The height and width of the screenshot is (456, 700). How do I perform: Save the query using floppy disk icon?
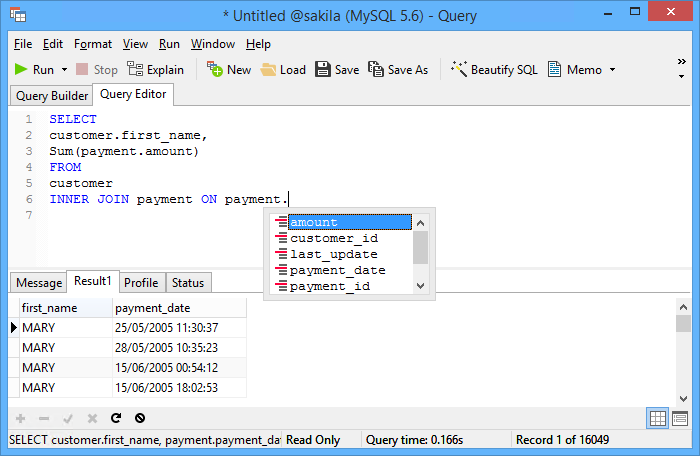click(x=323, y=69)
